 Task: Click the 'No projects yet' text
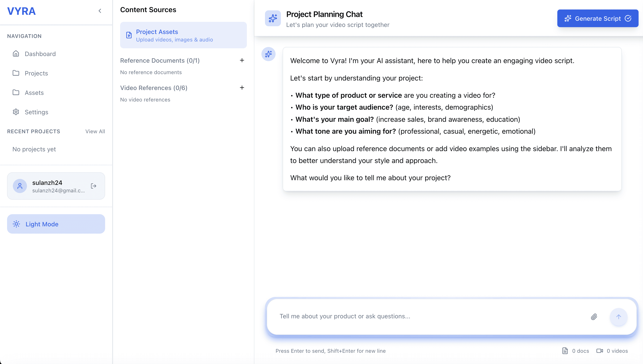[34, 149]
